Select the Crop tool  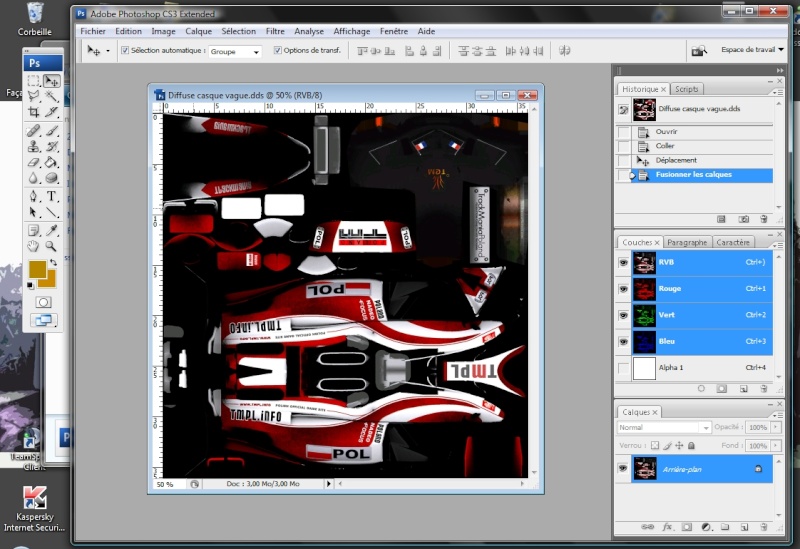pyautogui.click(x=34, y=112)
